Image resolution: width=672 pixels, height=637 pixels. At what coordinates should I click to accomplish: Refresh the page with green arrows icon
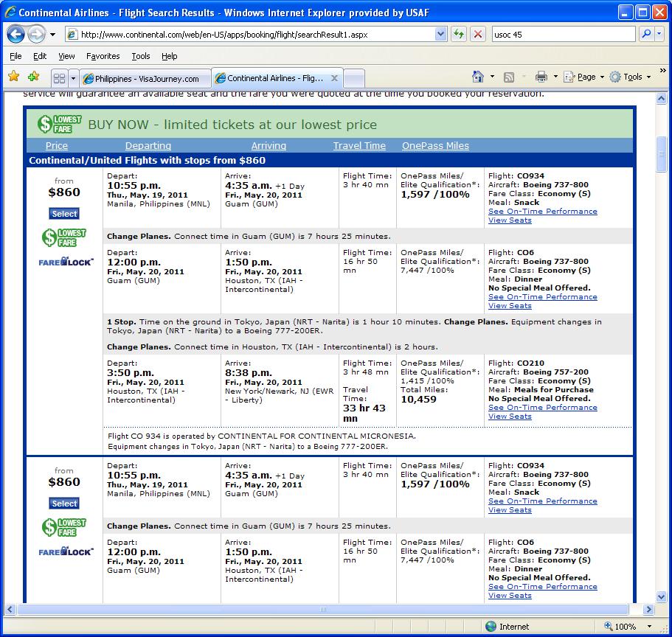(459, 34)
